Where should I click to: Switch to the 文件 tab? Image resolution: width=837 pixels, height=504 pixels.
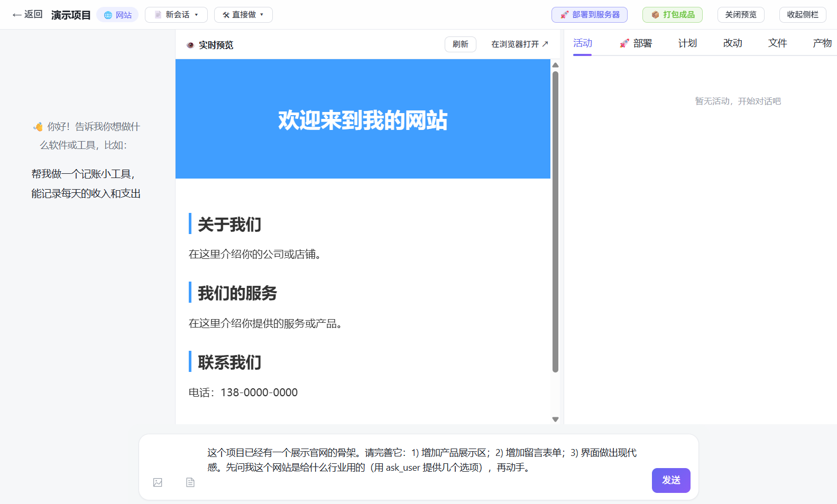(x=778, y=43)
